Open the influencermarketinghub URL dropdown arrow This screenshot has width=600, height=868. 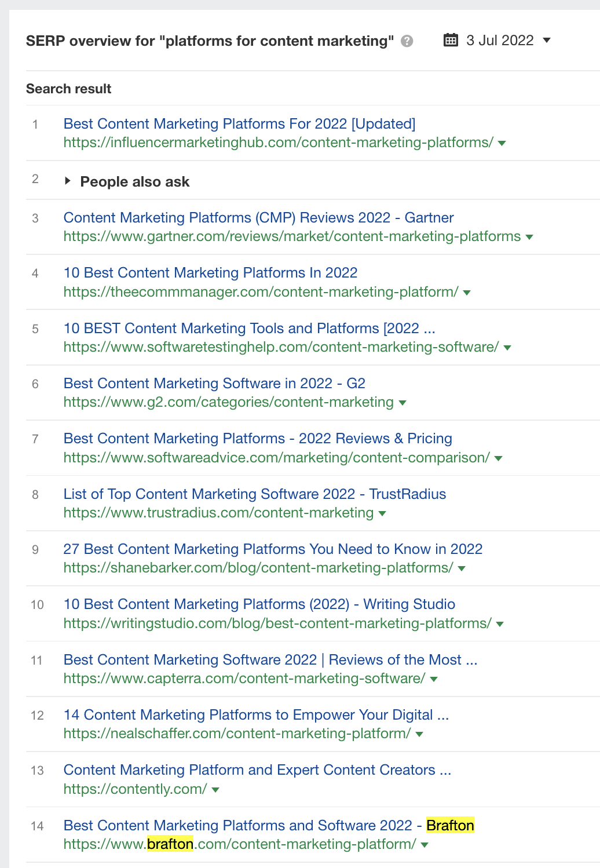pyautogui.click(x=502, y=143)
